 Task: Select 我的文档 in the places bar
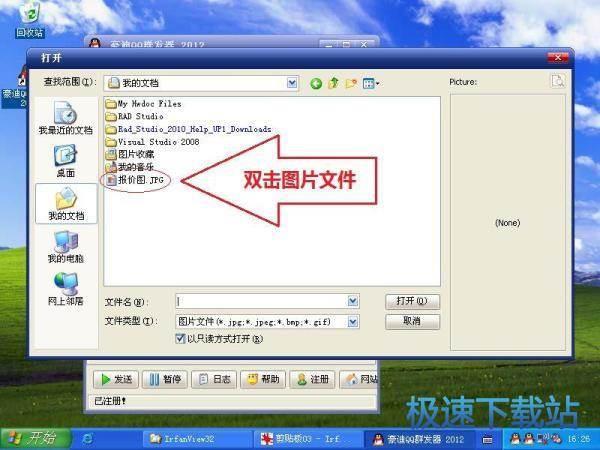66,204
